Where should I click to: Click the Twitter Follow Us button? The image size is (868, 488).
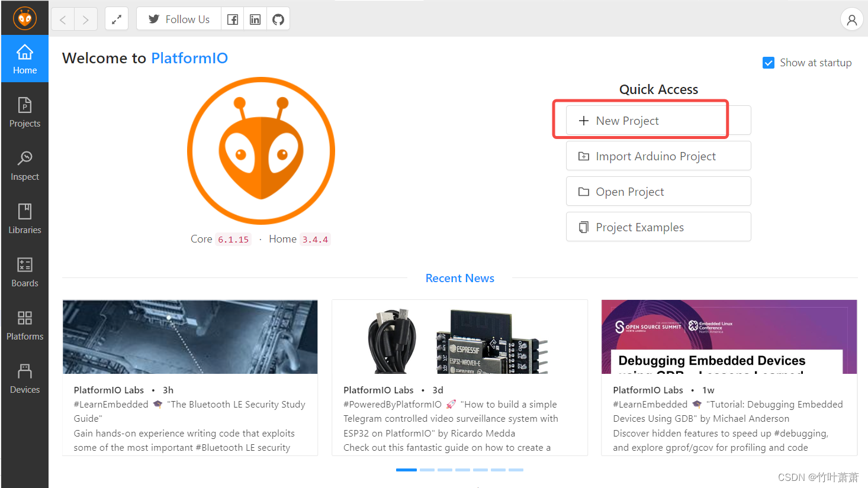179,20
